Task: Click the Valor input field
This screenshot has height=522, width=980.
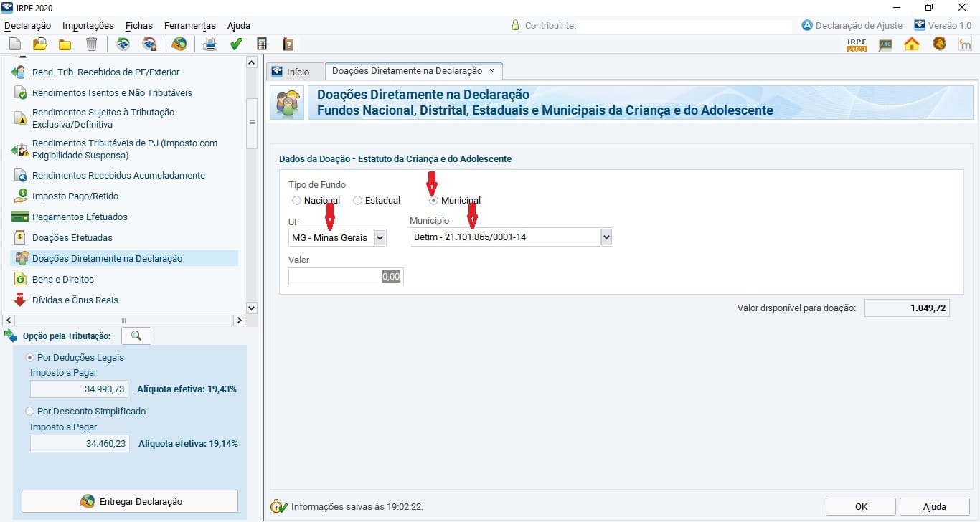Action: click(346, 277)
